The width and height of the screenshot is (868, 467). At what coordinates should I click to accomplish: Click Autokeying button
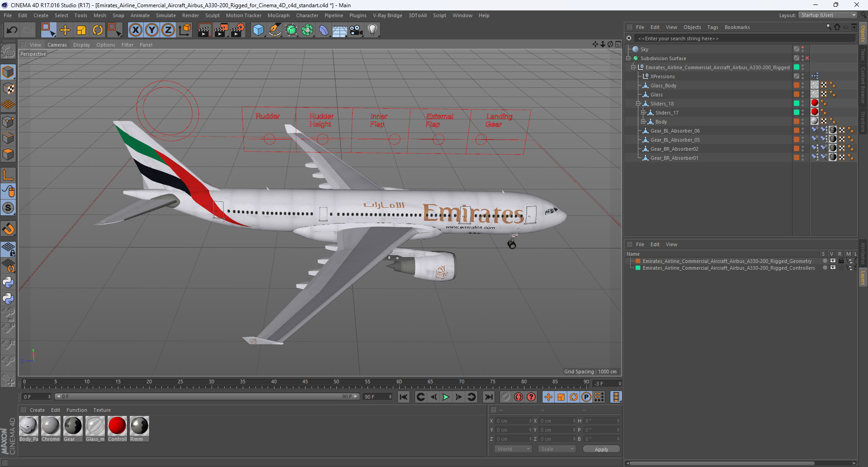[x=519, y=397]
